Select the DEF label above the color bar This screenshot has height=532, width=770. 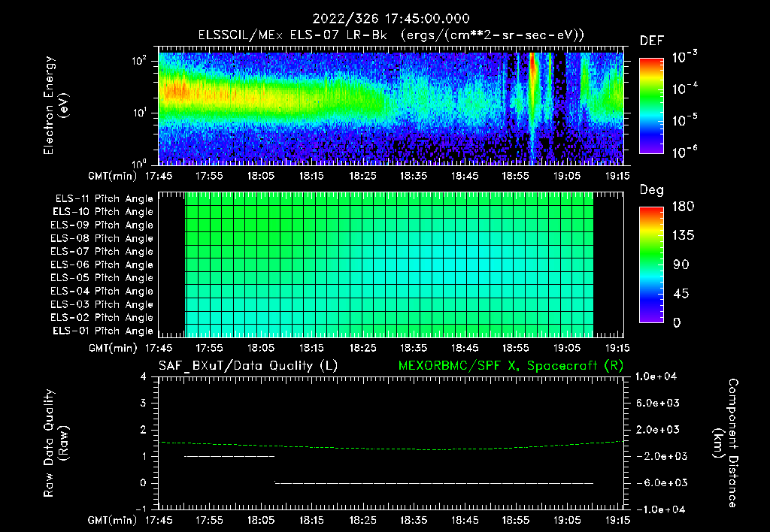click(652, 41)
